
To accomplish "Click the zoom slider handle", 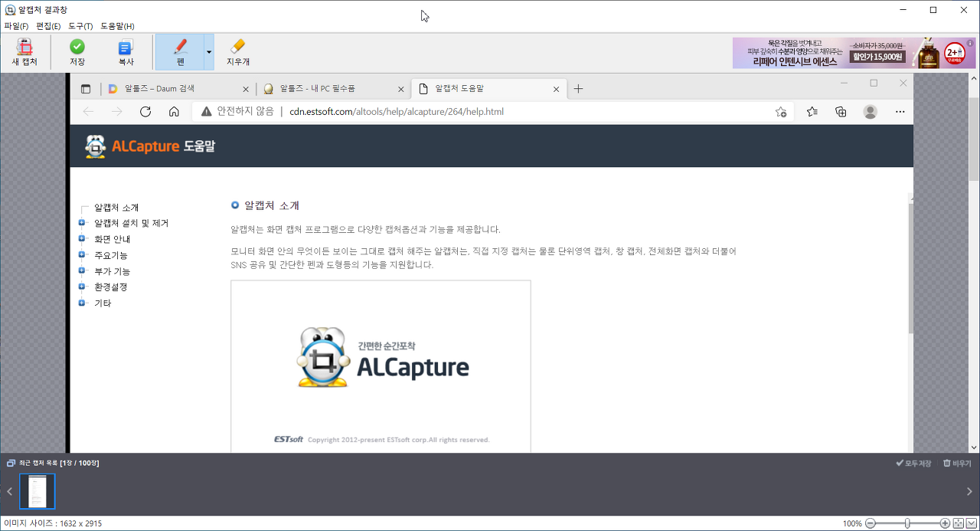I will pos(907,523).
